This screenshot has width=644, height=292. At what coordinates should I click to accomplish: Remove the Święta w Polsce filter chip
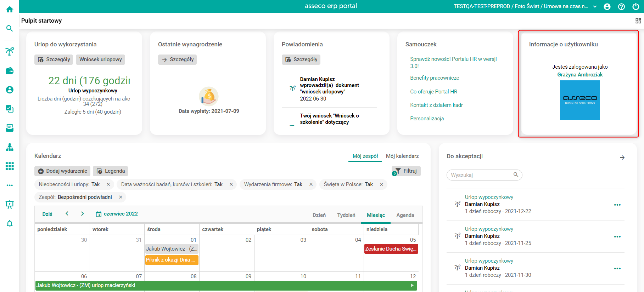click(x=382, y=184)
